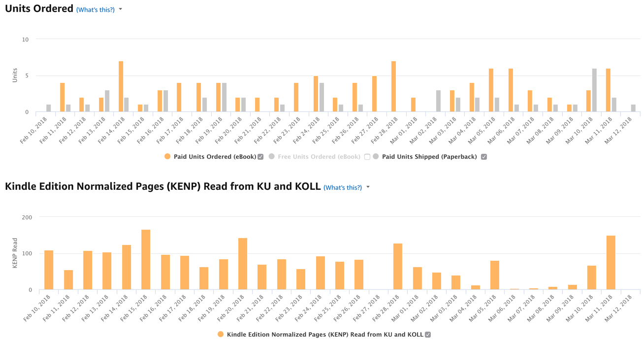Click the "Units" y-axis title

15,75
